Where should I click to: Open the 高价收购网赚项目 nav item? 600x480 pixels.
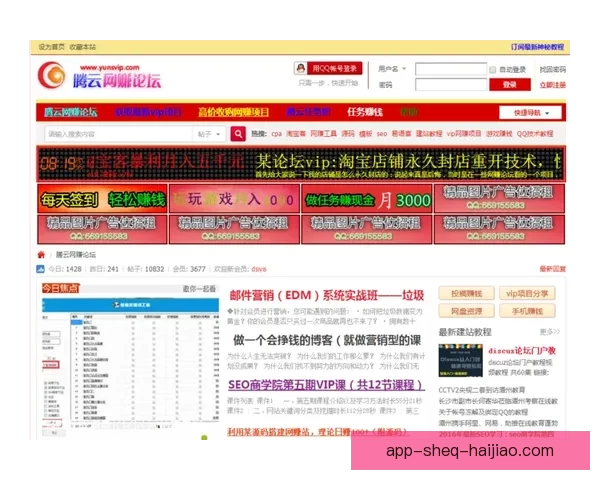pyautogui.click(x=233, y=112)
